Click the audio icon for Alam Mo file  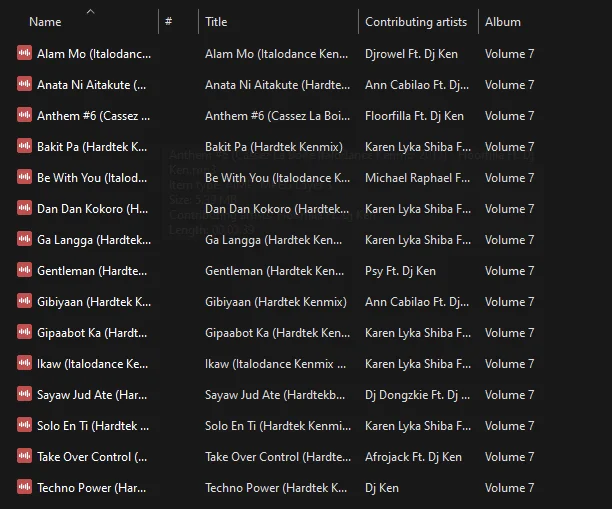coord(24,53)
